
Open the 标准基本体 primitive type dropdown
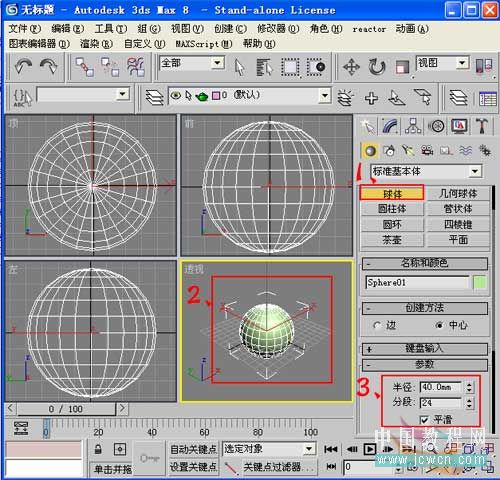[x=426, y=171]
